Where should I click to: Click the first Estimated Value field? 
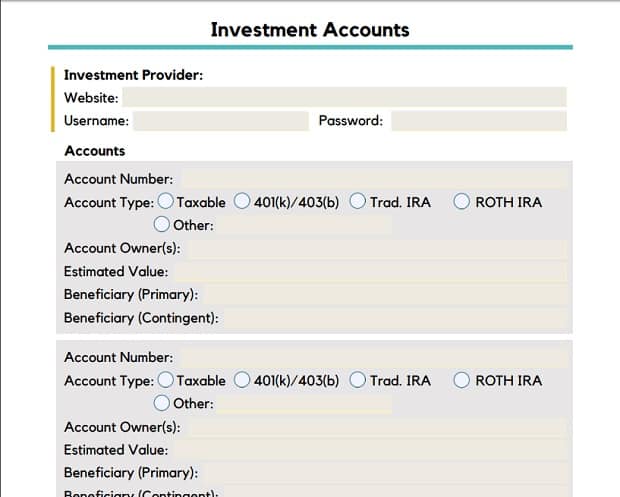371,272
